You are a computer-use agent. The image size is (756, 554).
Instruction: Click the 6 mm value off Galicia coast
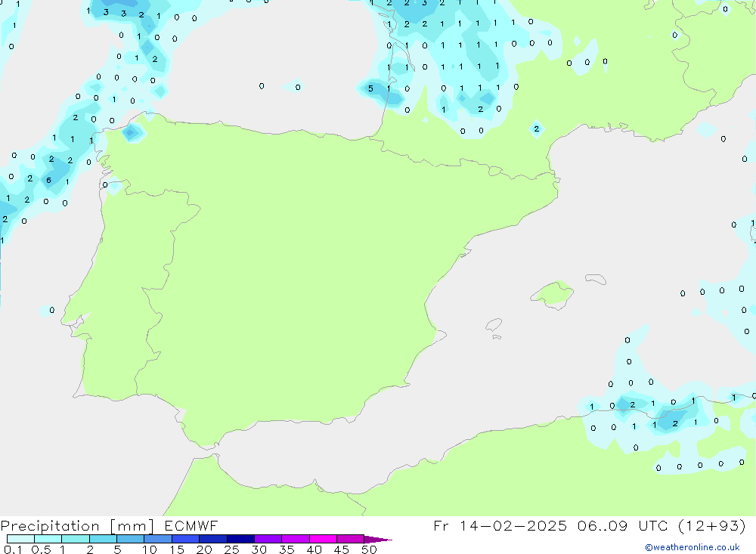[48, 181]
